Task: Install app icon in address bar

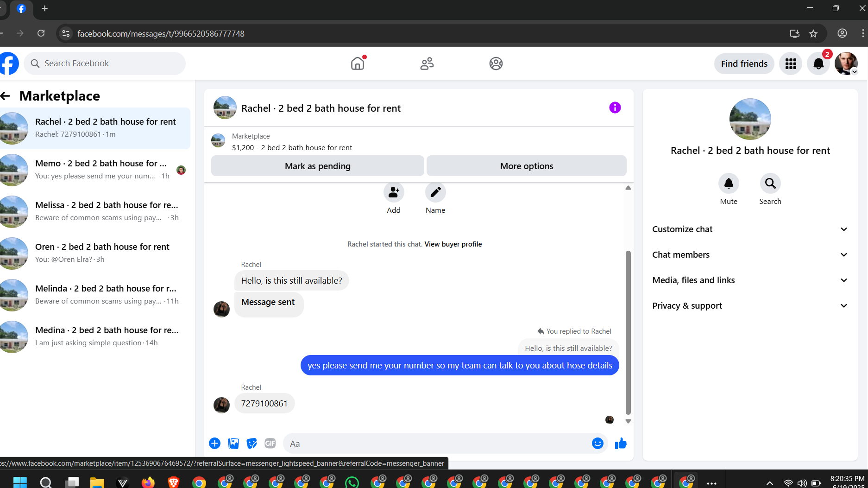Action: tap(795, 33)
